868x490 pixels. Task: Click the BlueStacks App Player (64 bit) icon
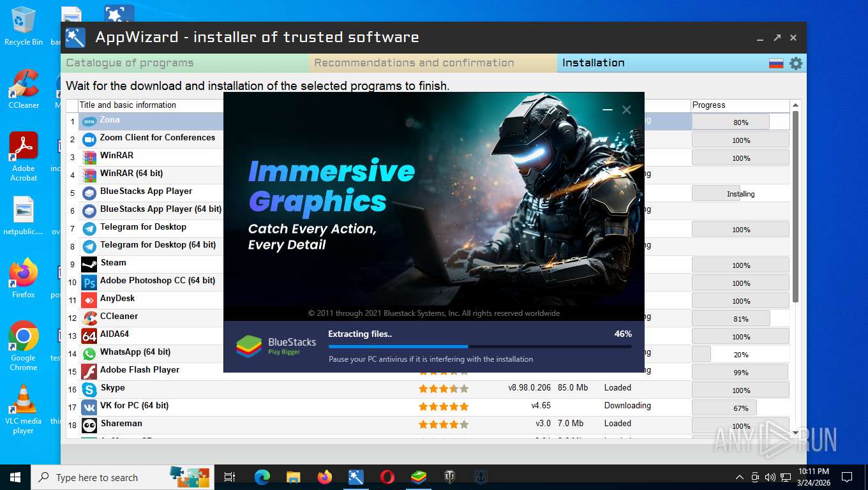point(89,211)
